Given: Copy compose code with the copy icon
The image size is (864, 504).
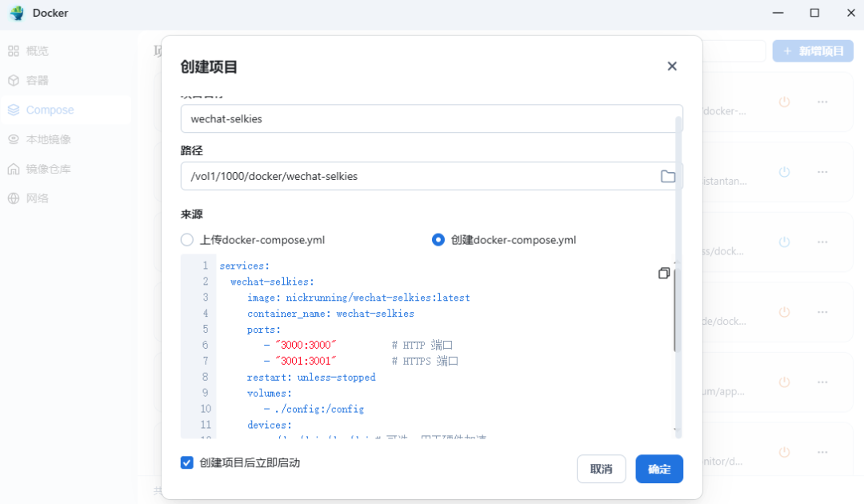Looking at the screenshot, I should click(x=664, y=274).
